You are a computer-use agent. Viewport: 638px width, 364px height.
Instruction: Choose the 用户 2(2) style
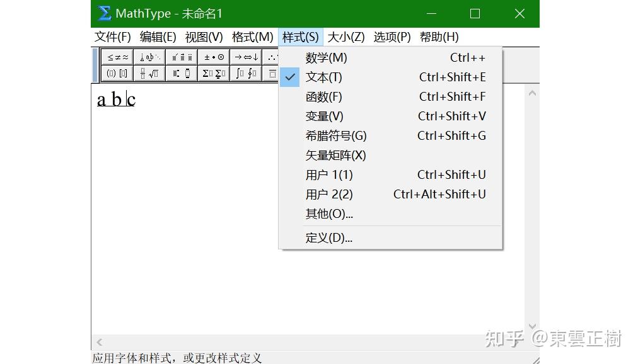pyautogui.click(x=391, y=194)
